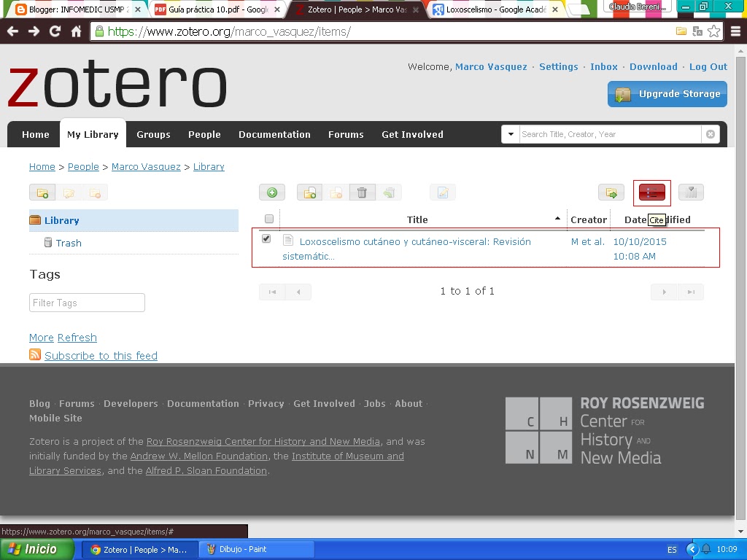Viewport: 747px width, 560px height.
Task: Open the Groups navigation tab
Action: 153,134
